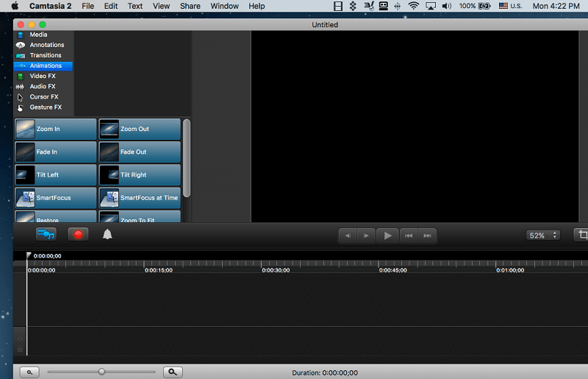Activate the crop tool icon
This screenshot has width=588, height=379.
[x=582, y=235]
